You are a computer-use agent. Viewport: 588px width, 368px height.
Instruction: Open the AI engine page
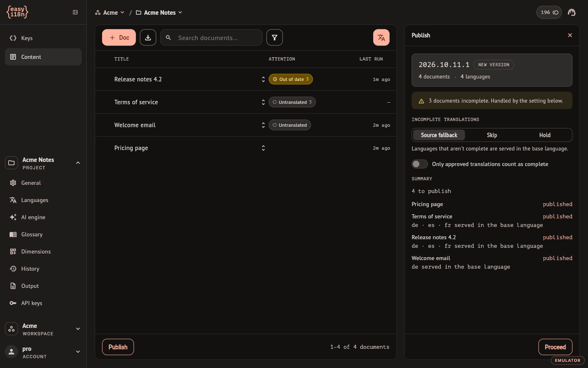click(43, 217)
